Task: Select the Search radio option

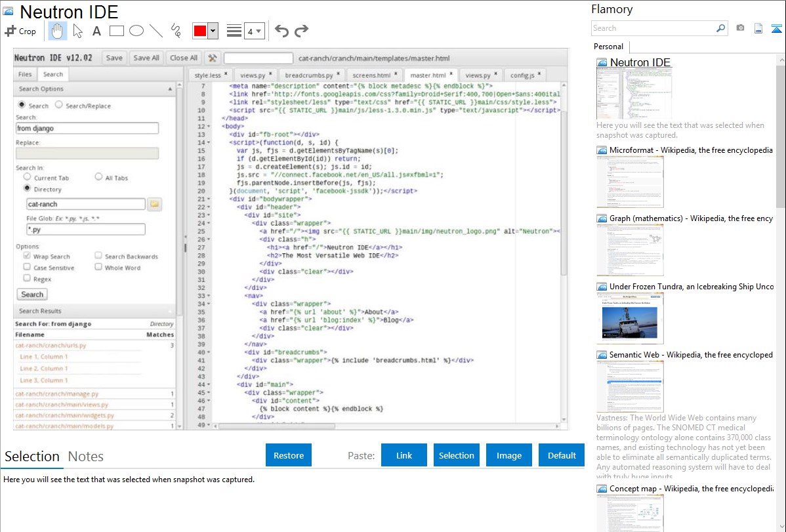Action: (x=22, y=105)
